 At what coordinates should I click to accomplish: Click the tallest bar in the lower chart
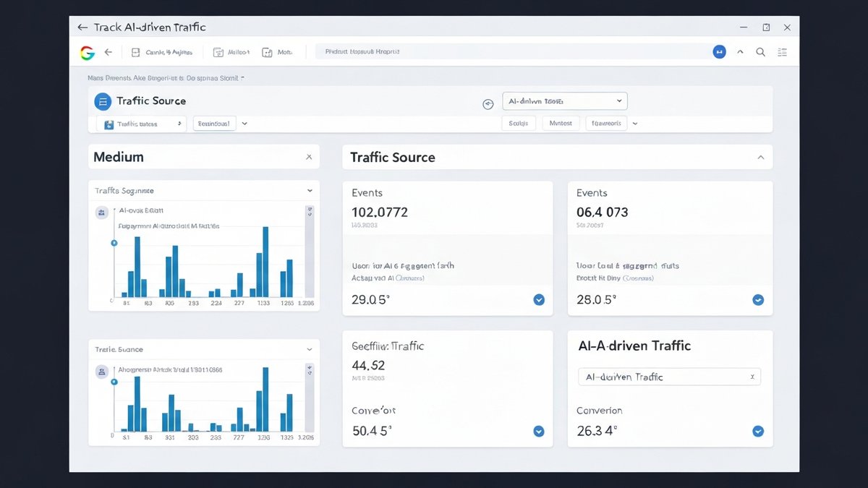point(265,400)
